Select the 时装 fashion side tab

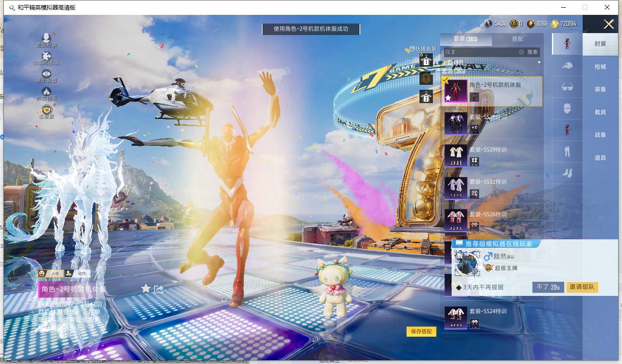tap(600, 44)
